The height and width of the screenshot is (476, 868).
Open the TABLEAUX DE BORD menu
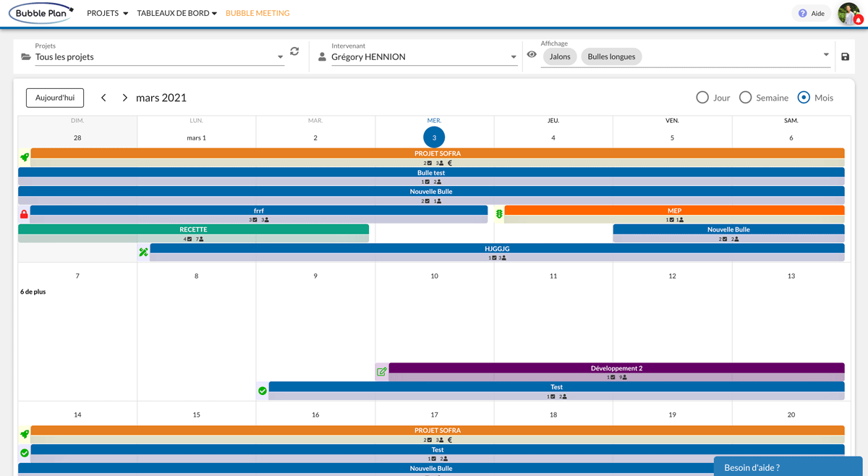176,13
